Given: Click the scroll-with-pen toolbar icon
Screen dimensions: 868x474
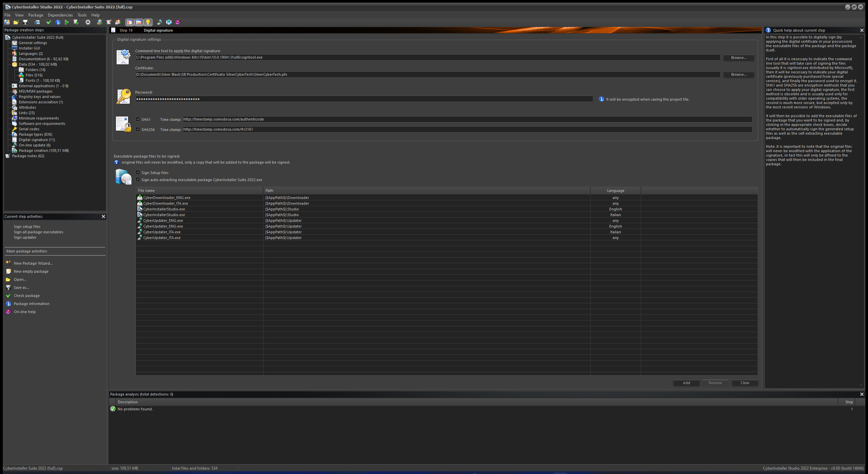Looking at the screenshot, I should click(x=108, y=22).
